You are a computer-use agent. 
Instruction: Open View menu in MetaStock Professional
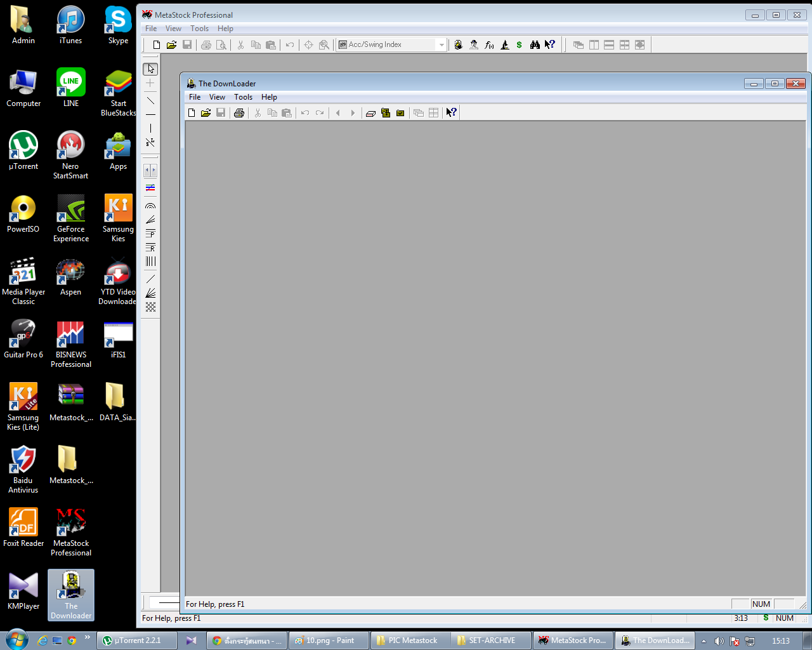pyautogui.click(x=173, y=29)
